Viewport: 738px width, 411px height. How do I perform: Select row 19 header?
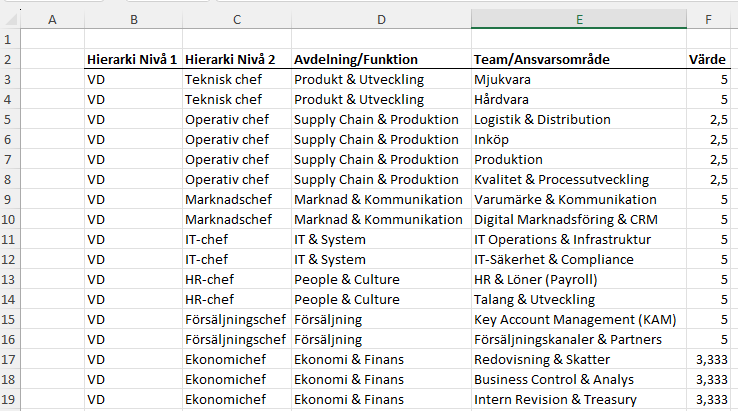tap(9, 400)
